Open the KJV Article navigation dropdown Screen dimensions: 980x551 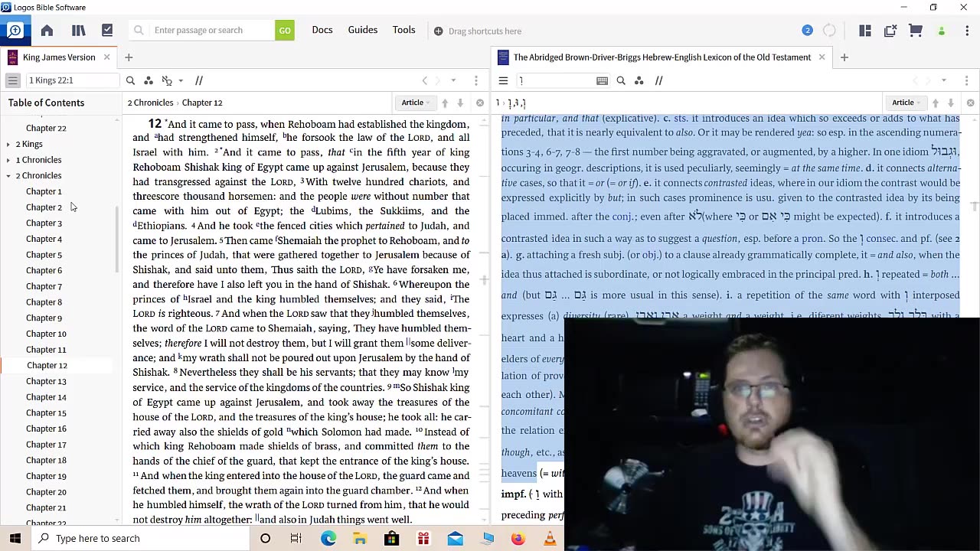click(x=416, y=103)
